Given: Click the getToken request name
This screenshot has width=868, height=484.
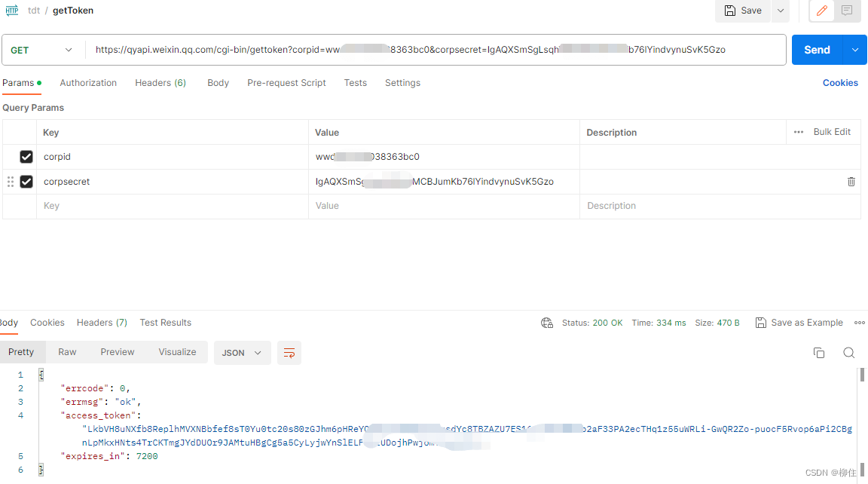Looking at the screenshot, I should click(x=73, y=11).
